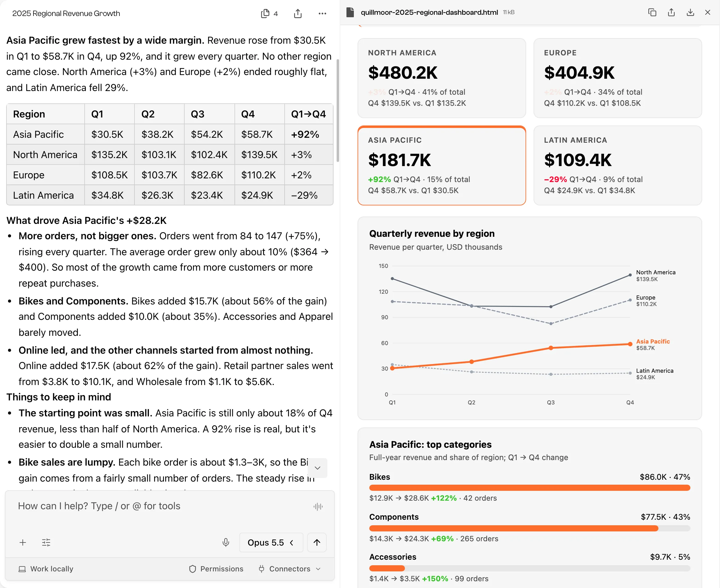Viewport: 720px width, 588px height.
Task: Click the Accessories category progress bar
Action: point(529,568)
